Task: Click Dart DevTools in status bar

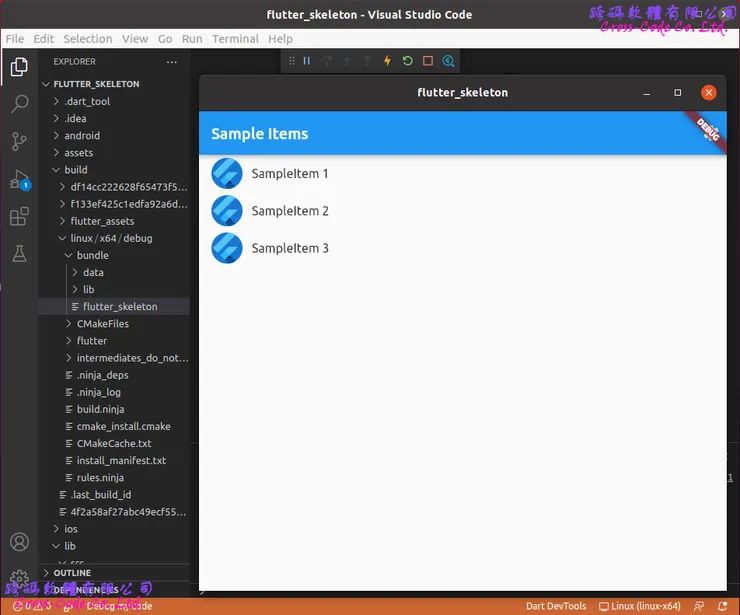Action: pos(556,606)
